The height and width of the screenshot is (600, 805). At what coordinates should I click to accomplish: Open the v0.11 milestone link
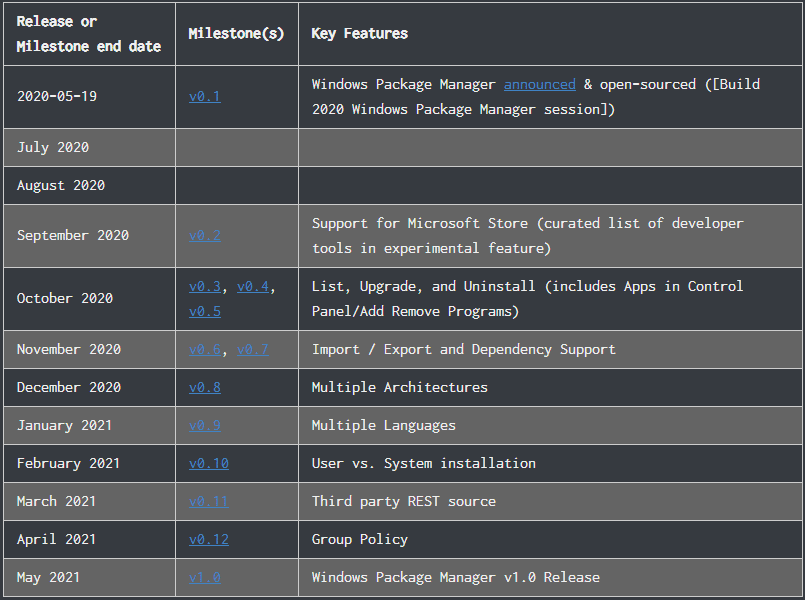click(209, 501)
